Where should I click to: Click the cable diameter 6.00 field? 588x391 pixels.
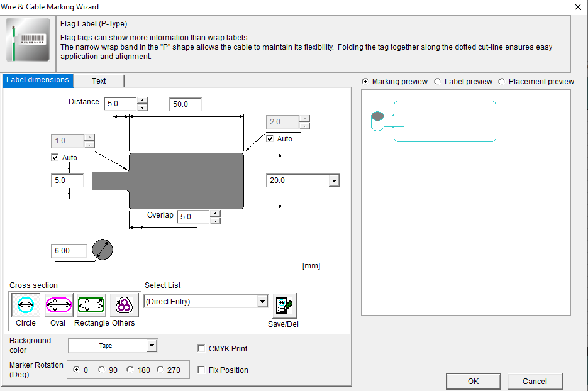tap(67, 251)
